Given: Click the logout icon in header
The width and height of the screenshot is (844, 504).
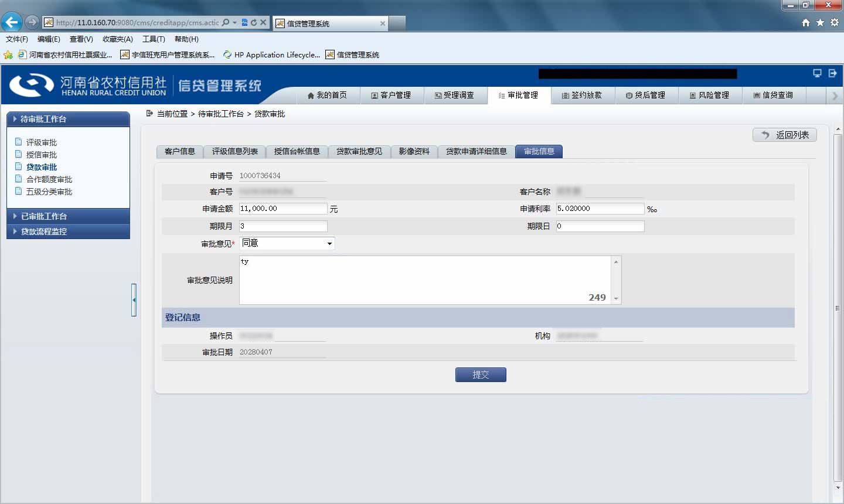Looking at the screenshot, I should coord(832,73).
